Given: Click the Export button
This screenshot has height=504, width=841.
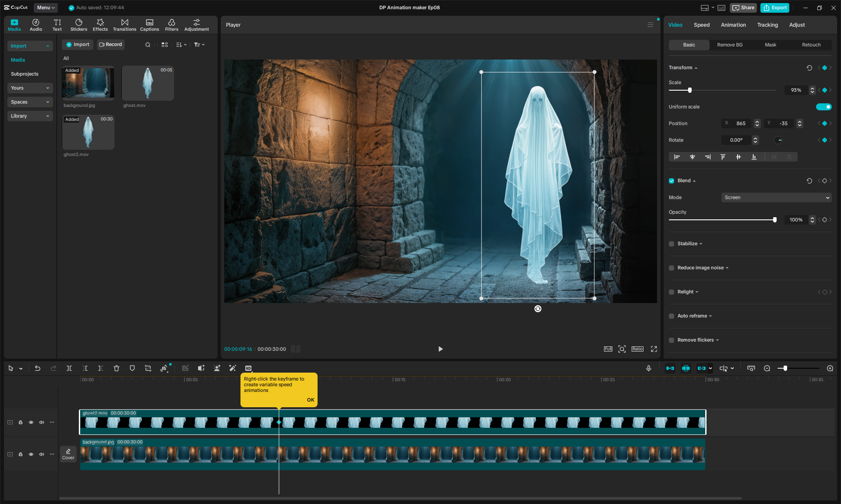Looking at the screenshot, I should pyautogui.click(x=775, y=7).
